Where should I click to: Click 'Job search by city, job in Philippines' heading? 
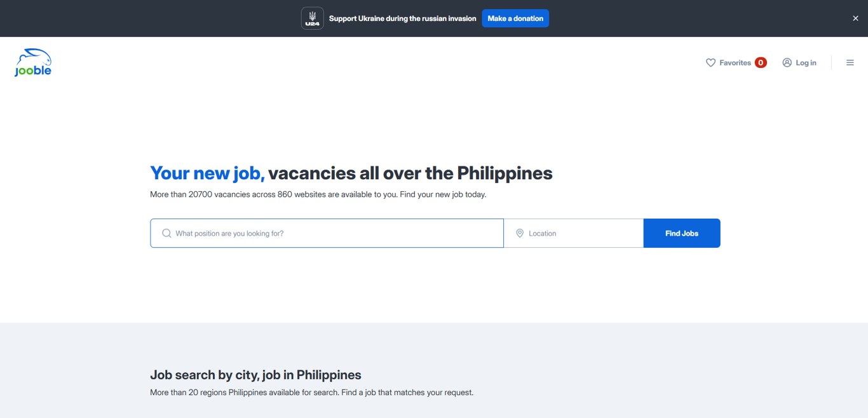pyautogui.click(x=255, y=375)
